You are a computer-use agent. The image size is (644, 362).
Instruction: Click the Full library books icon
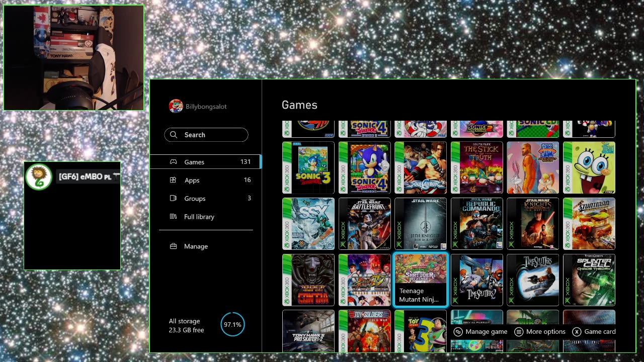[173, 217]
